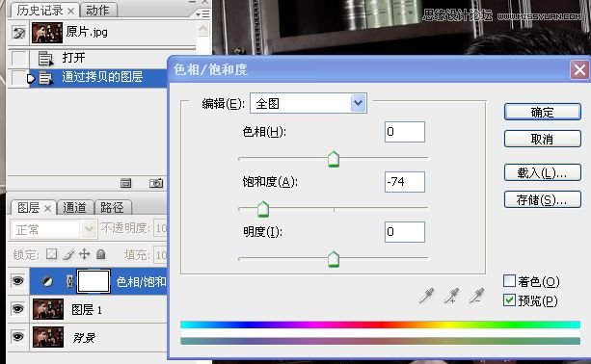Viewport: 591px width, 364px height.
Task: Toggle lock image pixels brush icon
Action: tap(68, 254)
